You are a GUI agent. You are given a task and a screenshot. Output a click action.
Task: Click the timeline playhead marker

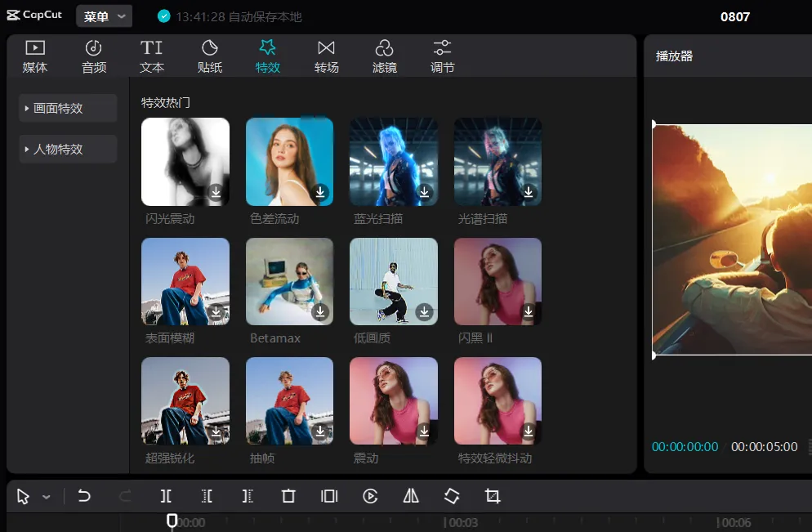172,521
